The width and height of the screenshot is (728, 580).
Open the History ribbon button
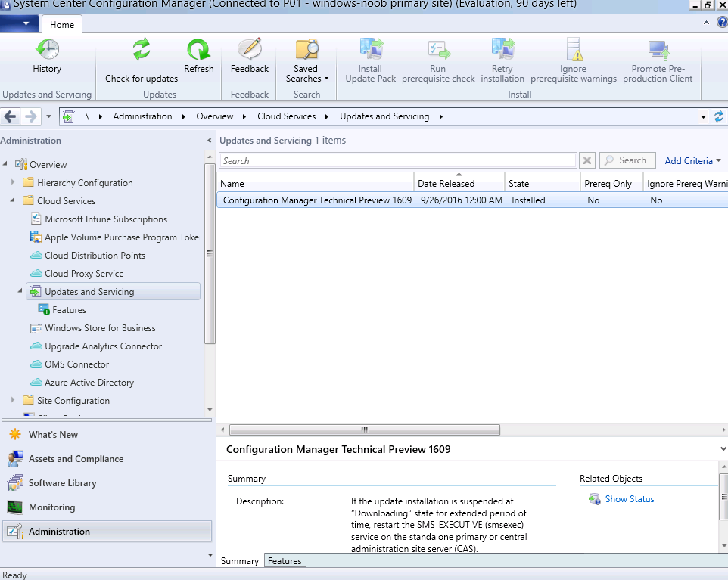47,56
